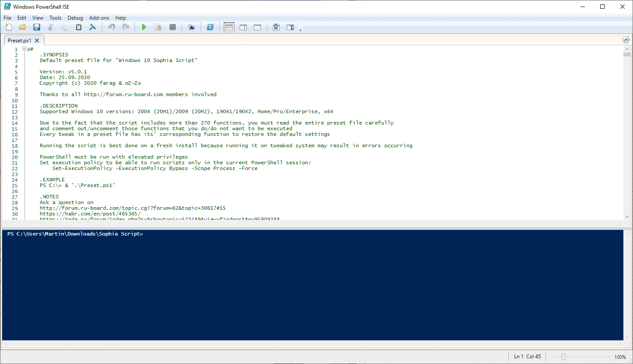Open the Add-ons menu

(x=99, y=18)
